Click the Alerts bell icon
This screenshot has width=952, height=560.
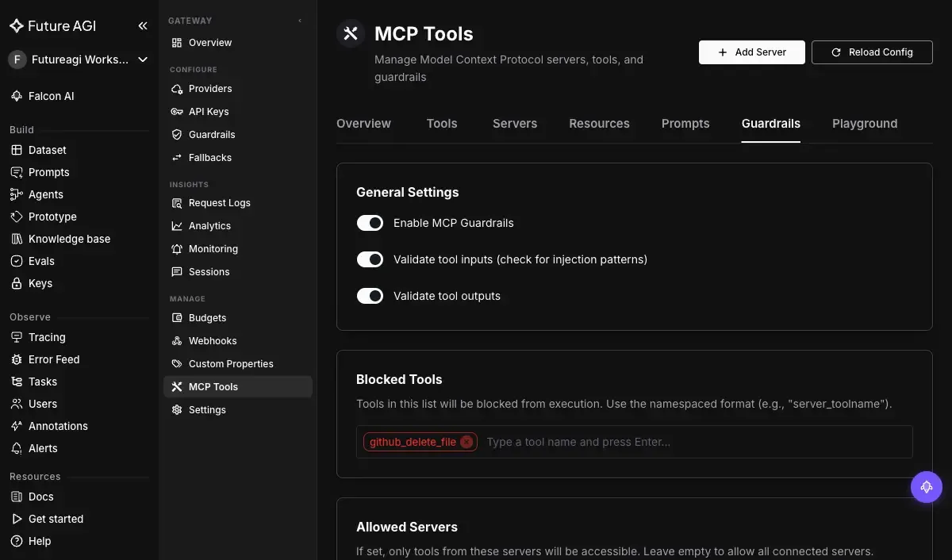17,448
